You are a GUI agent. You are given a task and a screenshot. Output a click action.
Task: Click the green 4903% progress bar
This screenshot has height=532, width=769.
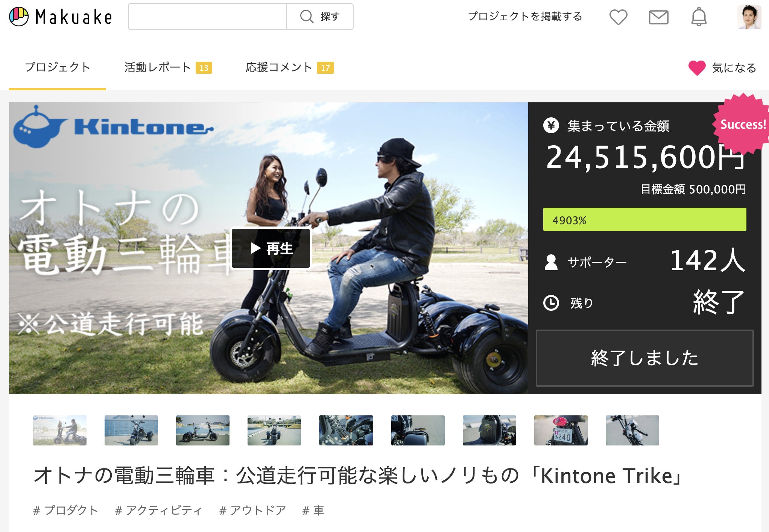[x=644, y=220]
